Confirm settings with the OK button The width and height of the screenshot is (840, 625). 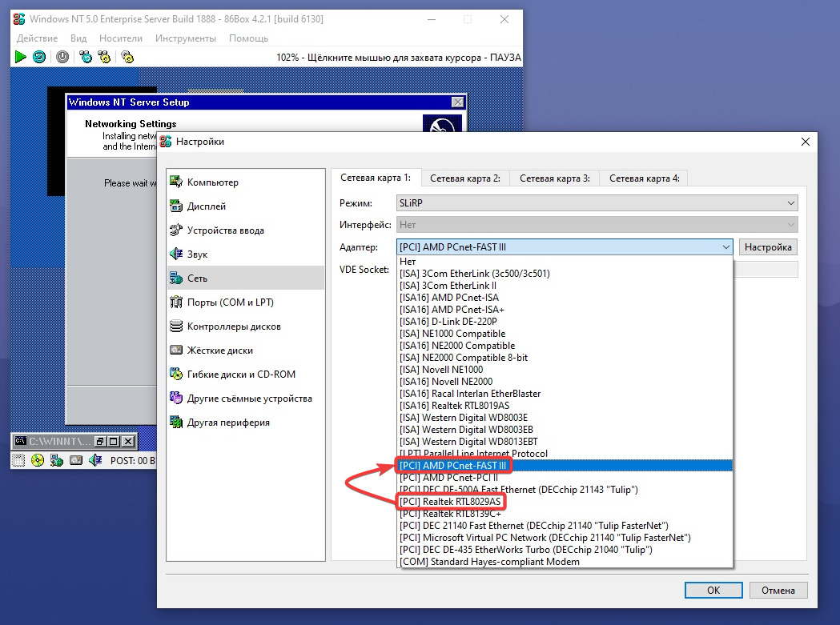(713, 591)
